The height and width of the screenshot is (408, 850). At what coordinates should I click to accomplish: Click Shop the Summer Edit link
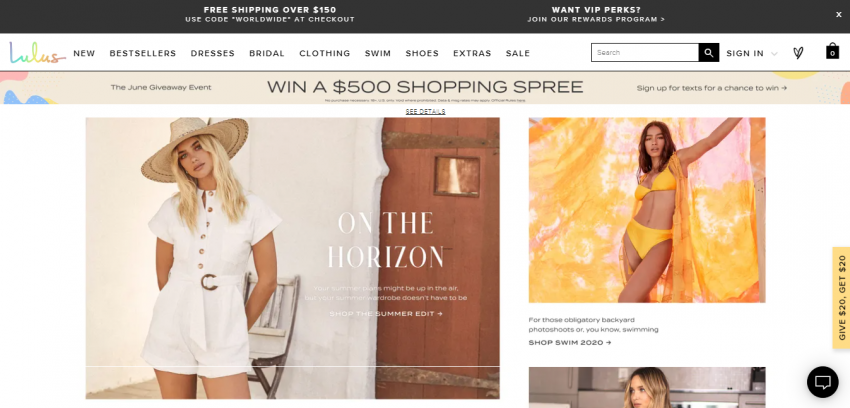386,314
